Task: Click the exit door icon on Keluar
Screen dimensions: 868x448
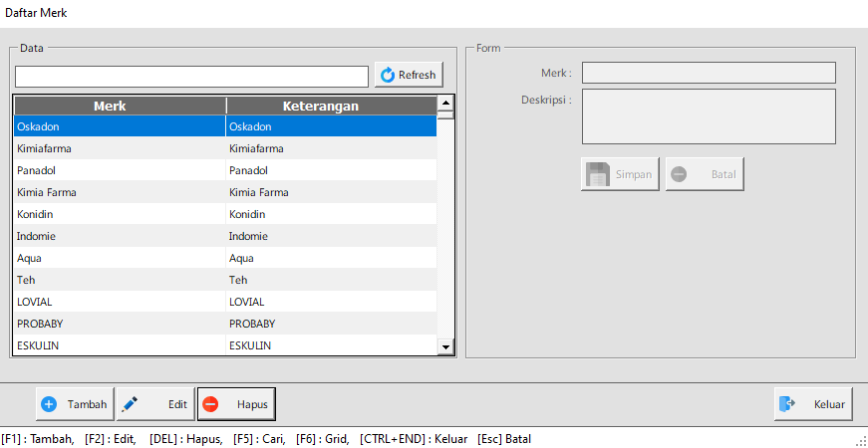Action: 787,404
